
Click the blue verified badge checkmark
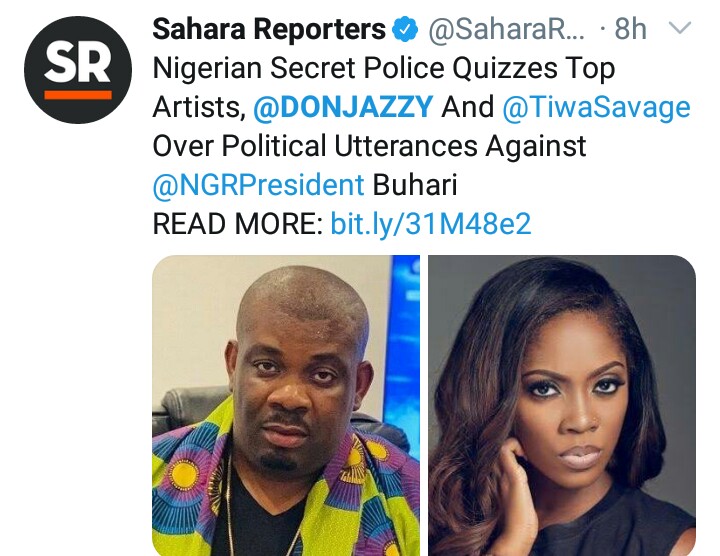click(405, 31)
